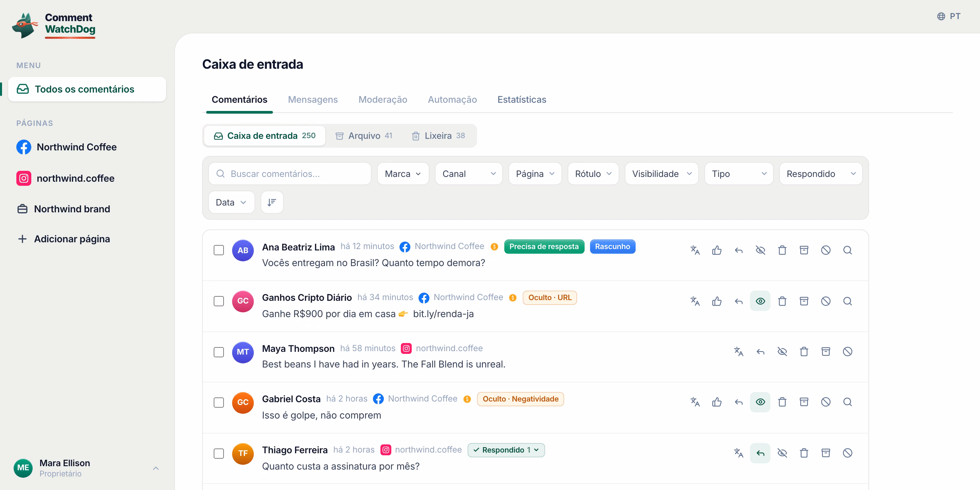Unhide Ganhos Cripto Diário's comment via eye icon
Viewport: 980px width, 490px height.
760,301
